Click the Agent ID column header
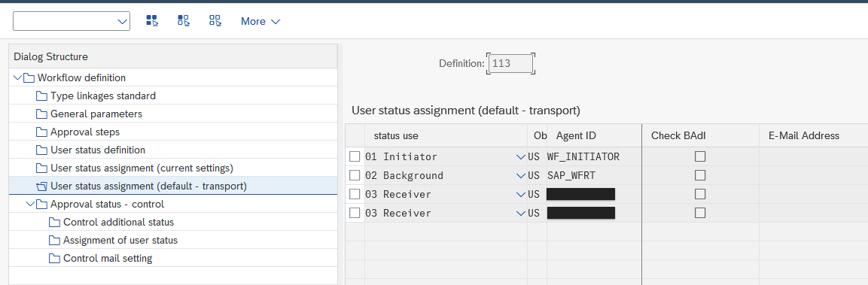868x285 pixels. (x=593, y=135)
